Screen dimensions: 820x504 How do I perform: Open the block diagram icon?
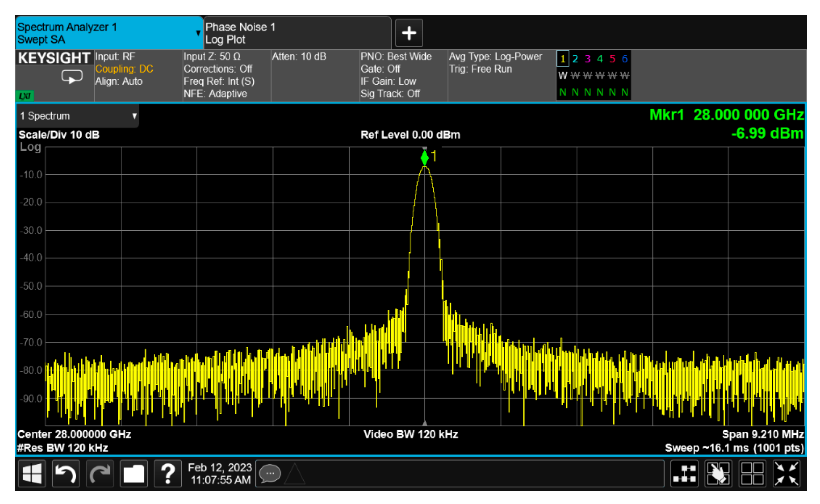685,473
